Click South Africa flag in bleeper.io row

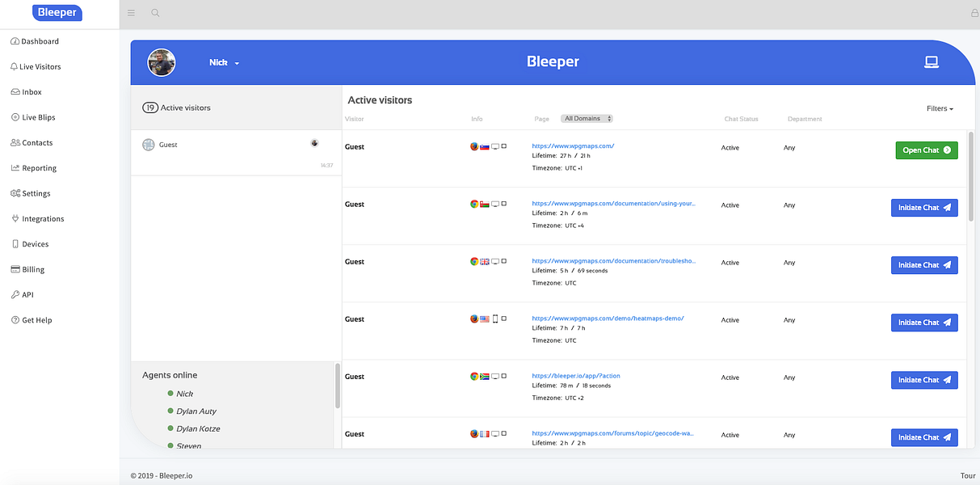pos(485,377)
